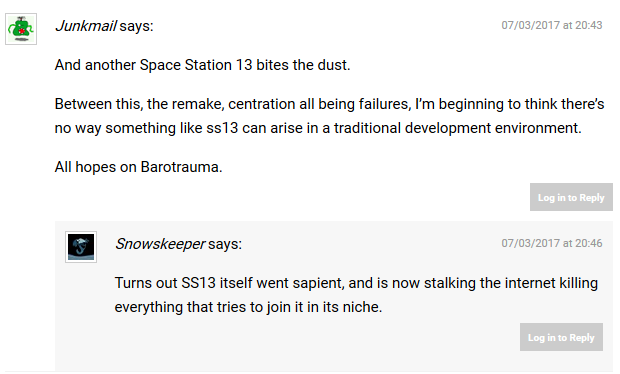Click Snowskeeper's dark blue avatar image
620x374 pixels.
click(x=81, y=247)
